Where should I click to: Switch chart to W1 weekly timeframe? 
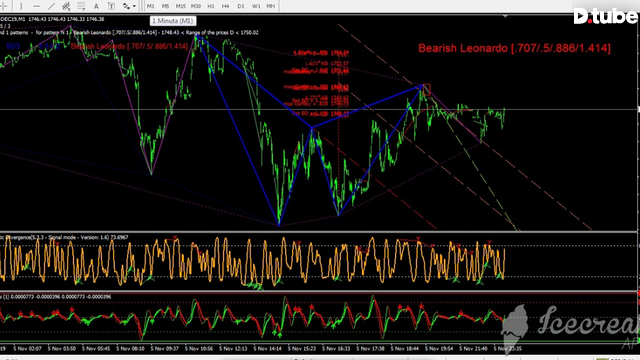coord(256,6)
